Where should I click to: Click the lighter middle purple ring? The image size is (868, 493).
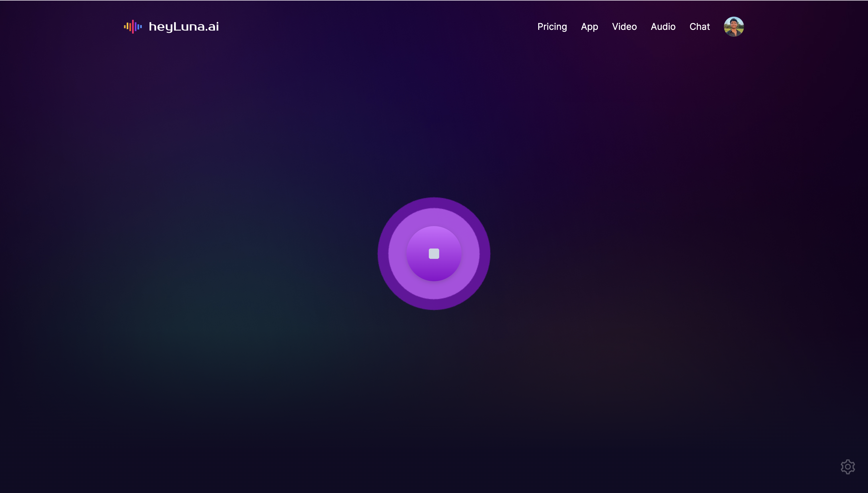point(434,217)
